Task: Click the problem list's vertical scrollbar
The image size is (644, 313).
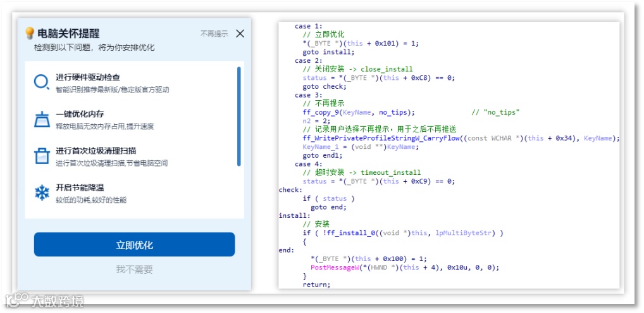Action: [238, 117]
